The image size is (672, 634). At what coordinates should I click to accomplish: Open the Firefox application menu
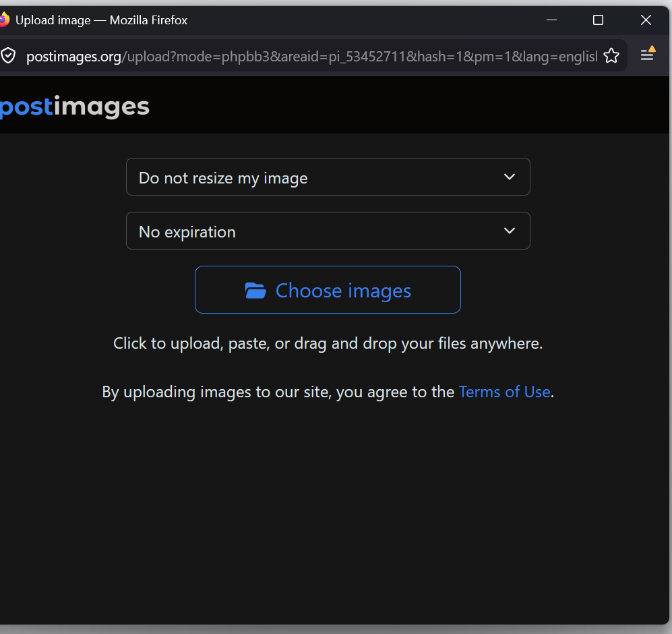pos(648,55)
